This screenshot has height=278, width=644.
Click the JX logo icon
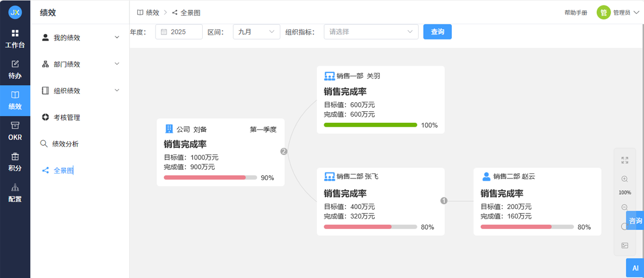[x=15, y=12]
